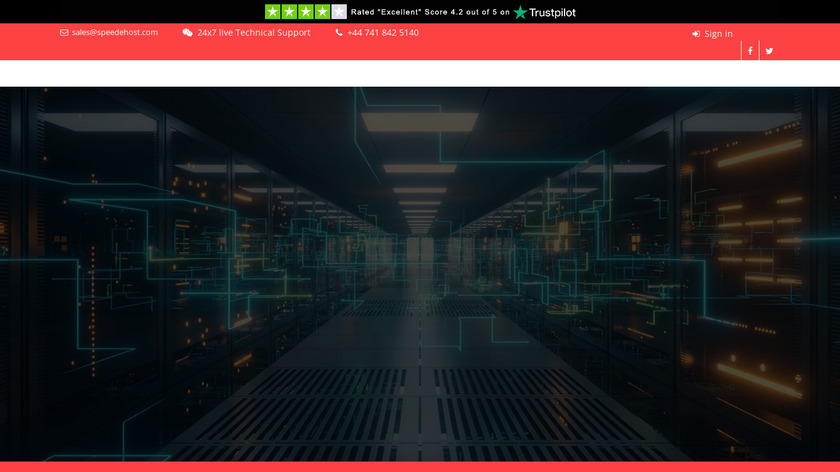The image size is (840, 472).
Task: Click the green Trustpilot star rating
Action: pos(305,12)
